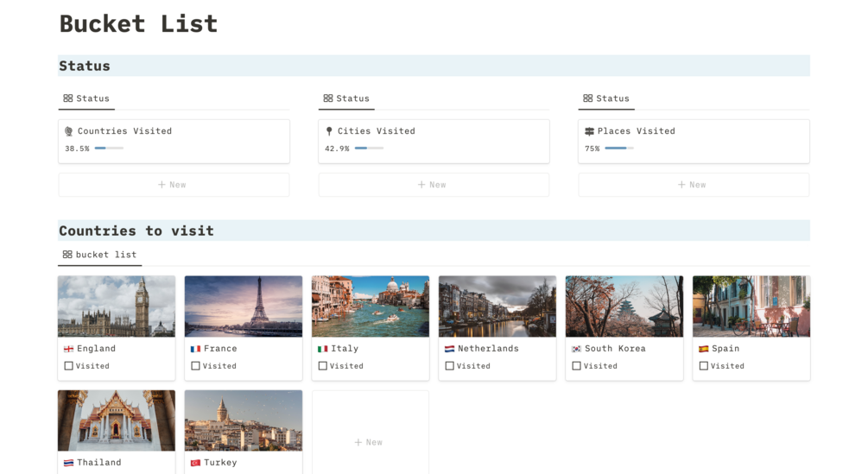This screenshot has width=868, height=474.
Task: Click the Turkey flag icon
Action: pos(196,463)
